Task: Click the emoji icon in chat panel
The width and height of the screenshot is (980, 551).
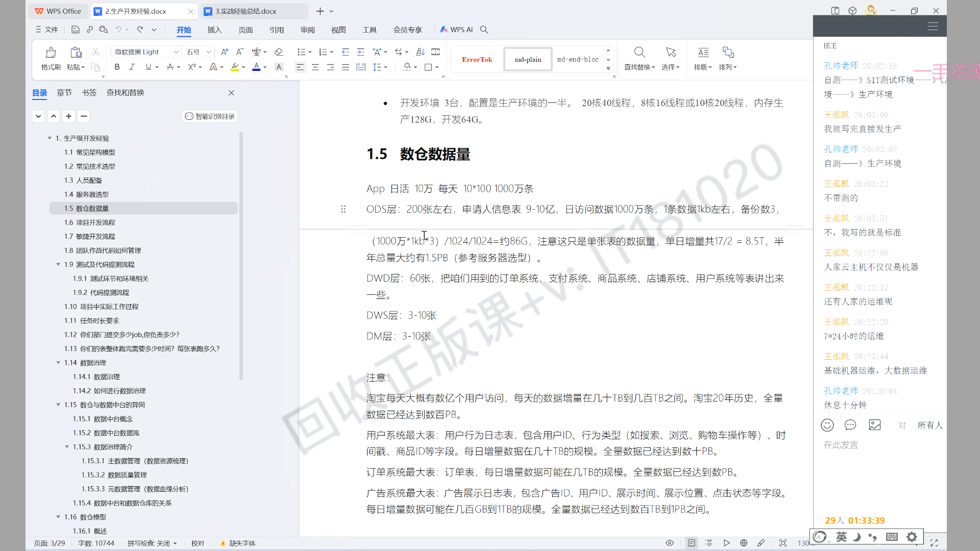Action: click(x=827, y=425)
